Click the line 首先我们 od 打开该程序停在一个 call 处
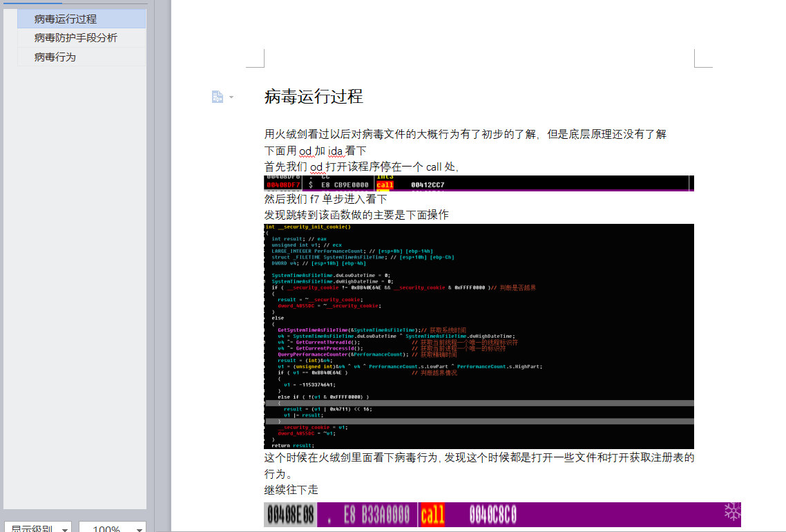Image resolution: width=786 pixels, height=532 pixels. [361, 167]
